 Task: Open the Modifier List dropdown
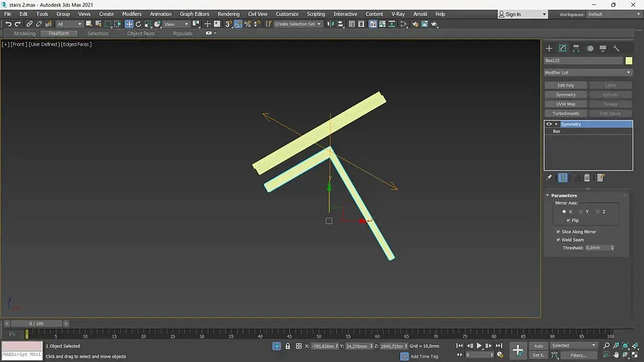[x=588, y=73]
